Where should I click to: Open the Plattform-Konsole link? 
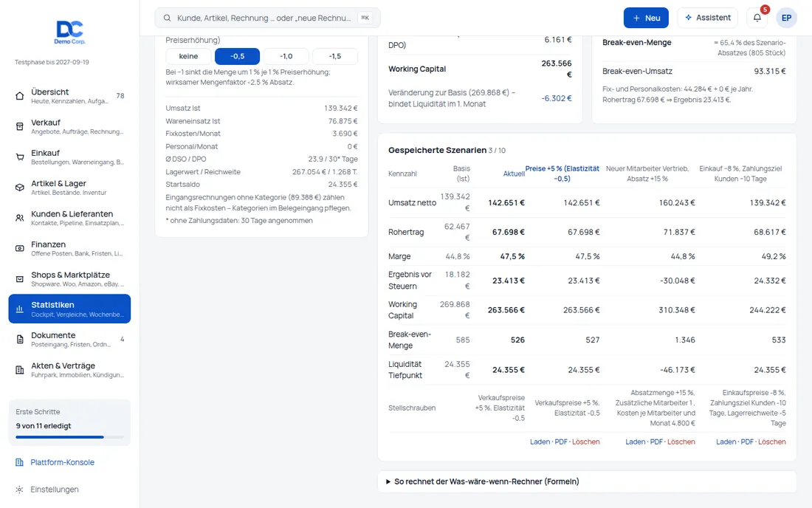(x=62, y=462)
